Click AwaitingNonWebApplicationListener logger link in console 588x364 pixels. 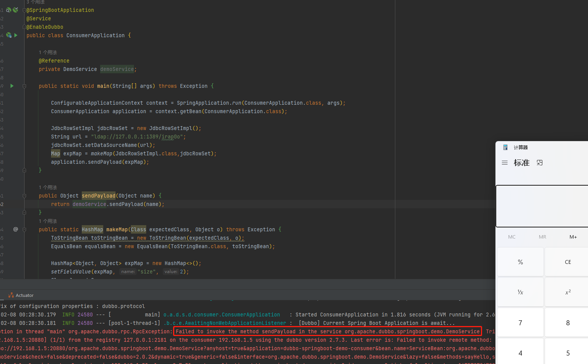(x=225, y=323)
